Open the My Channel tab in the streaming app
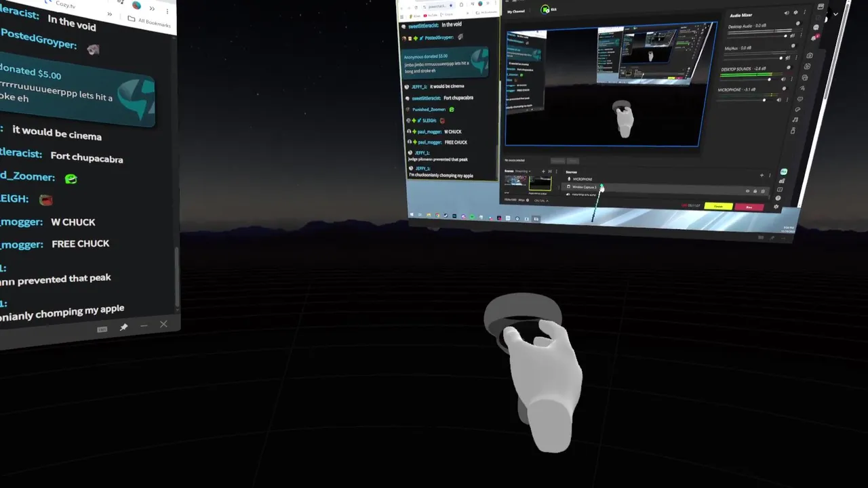The image size is (868, 488). 516,12
